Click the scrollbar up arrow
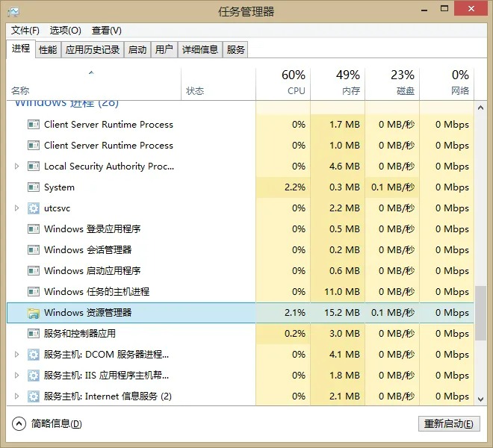The height and width of the screenshot is (448, 493). tap(480, 108)
